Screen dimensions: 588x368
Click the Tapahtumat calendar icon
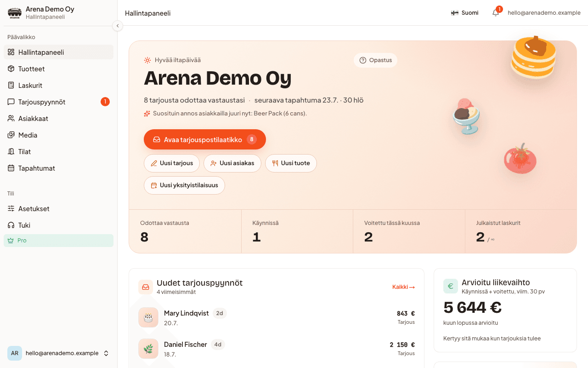point(11,168)
